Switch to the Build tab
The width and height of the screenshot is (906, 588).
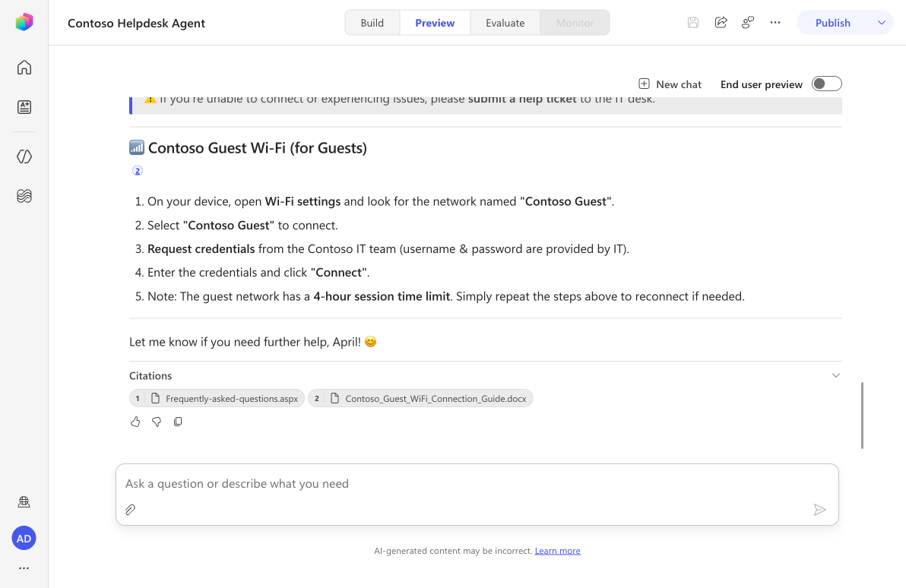coord(372,23)
